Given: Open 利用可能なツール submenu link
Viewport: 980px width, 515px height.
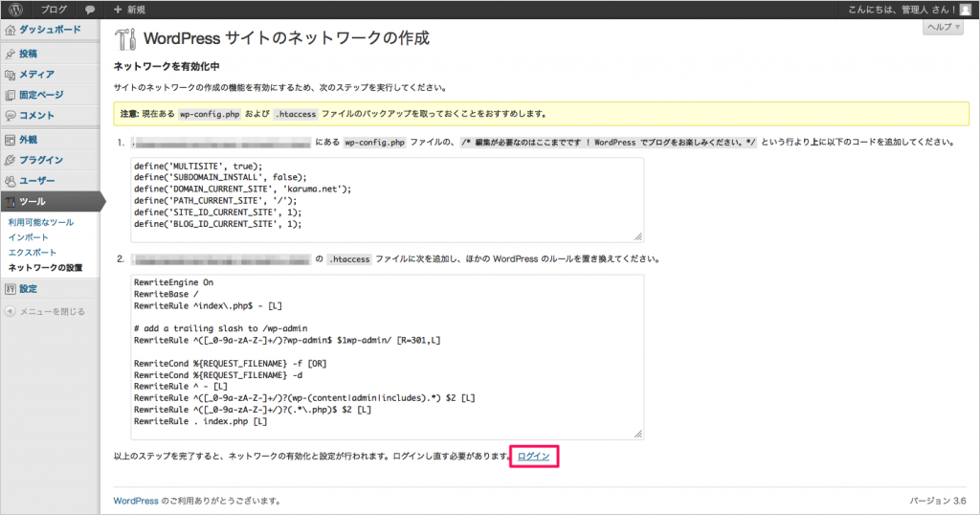Looking at the screenshot, I should pyautogui.click(x=40, y=222).
